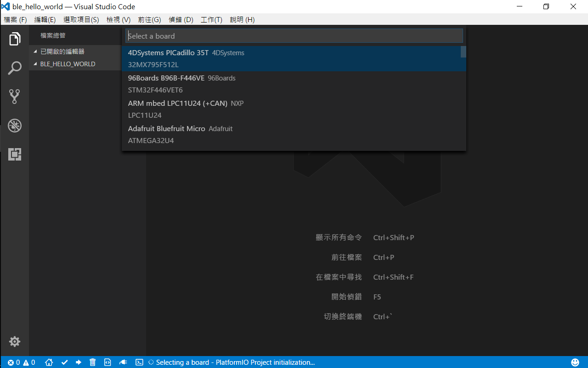Click PlatformIO Build checkmark icon
The image size is (588, 368).
65,362
